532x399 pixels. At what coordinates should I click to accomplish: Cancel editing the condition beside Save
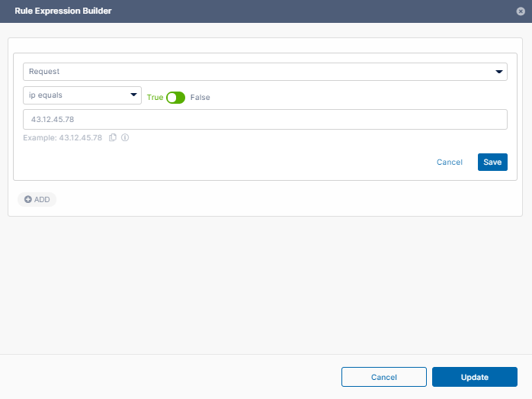(x=450, y=162)
